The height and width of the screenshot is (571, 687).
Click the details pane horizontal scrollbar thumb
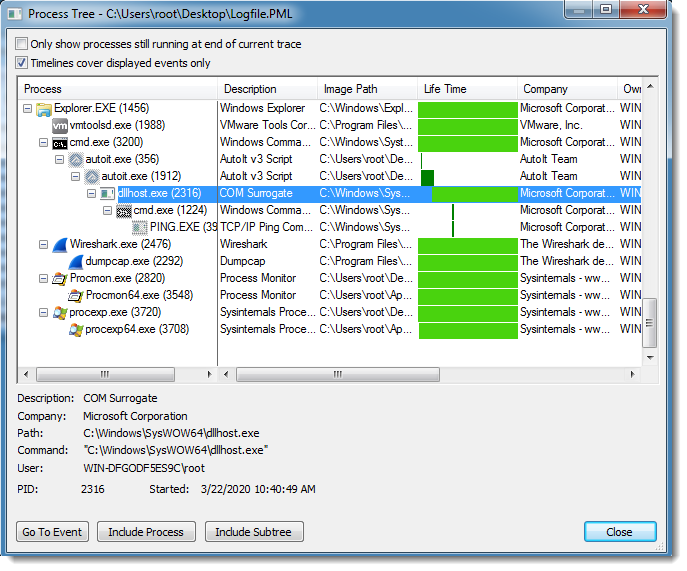tap(338, 376)
